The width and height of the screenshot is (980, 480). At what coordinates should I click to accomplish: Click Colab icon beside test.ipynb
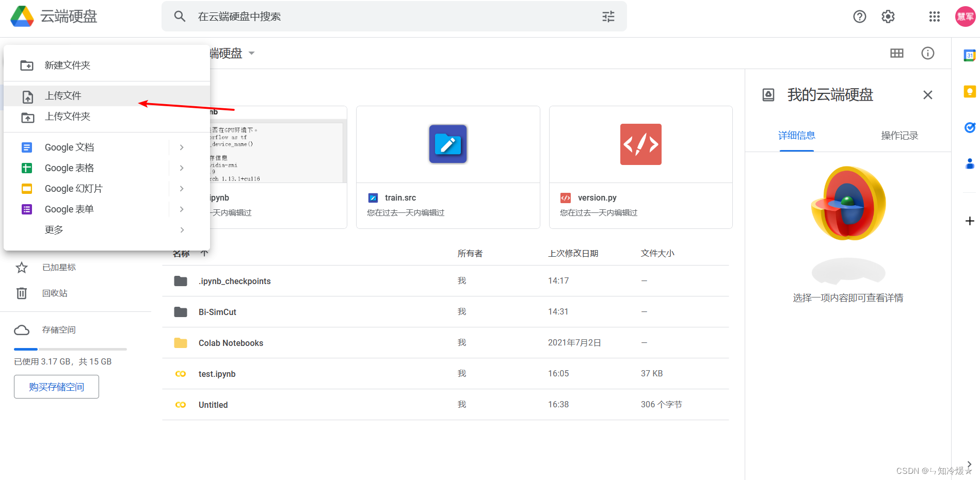point(181,374)
